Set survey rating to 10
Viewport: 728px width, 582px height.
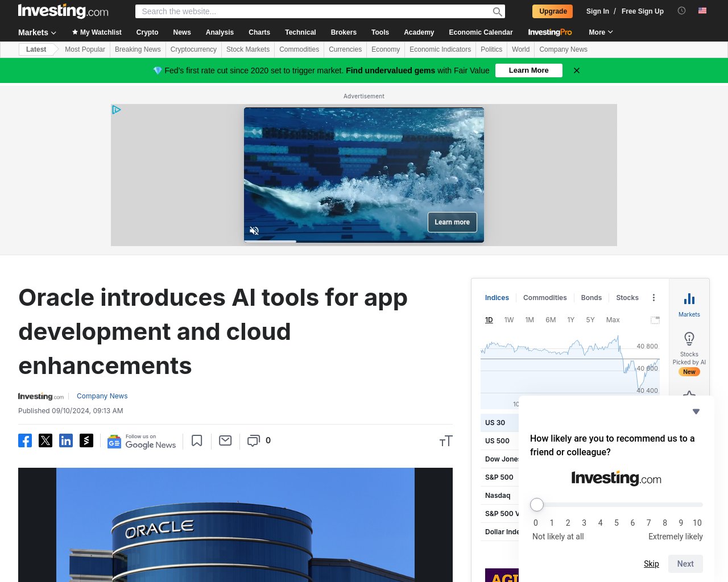697,523
